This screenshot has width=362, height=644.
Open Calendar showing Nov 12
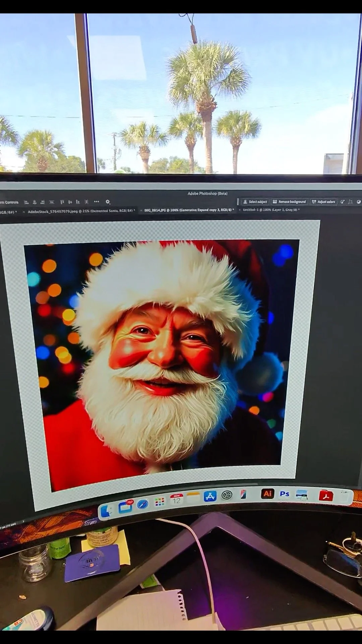[x=176, y=499]
